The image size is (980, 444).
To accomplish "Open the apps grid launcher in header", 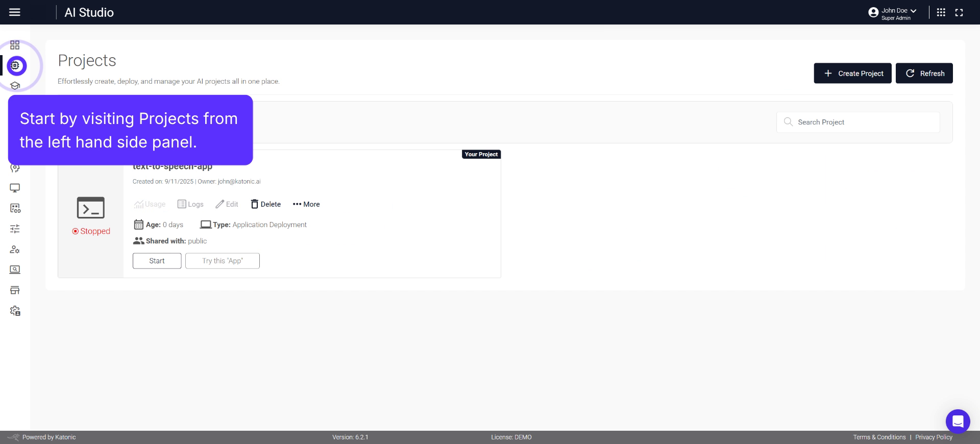I will (x=941, y=12).
